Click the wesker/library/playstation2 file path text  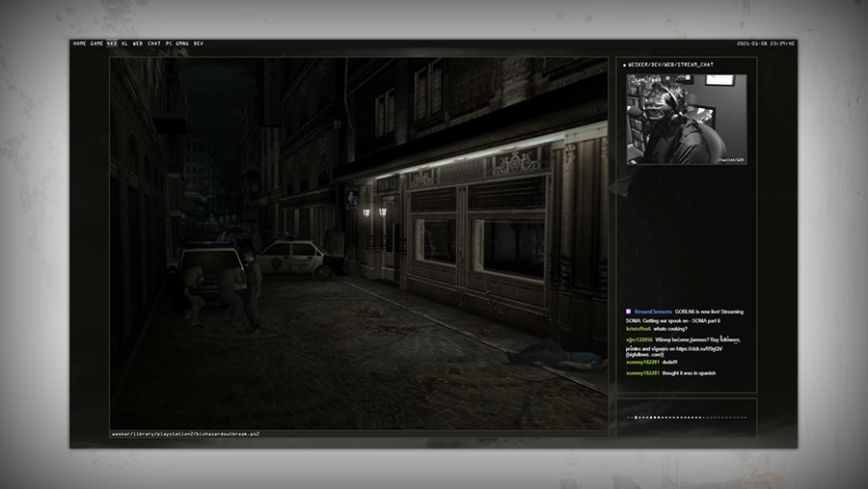[x=185, y=434]
